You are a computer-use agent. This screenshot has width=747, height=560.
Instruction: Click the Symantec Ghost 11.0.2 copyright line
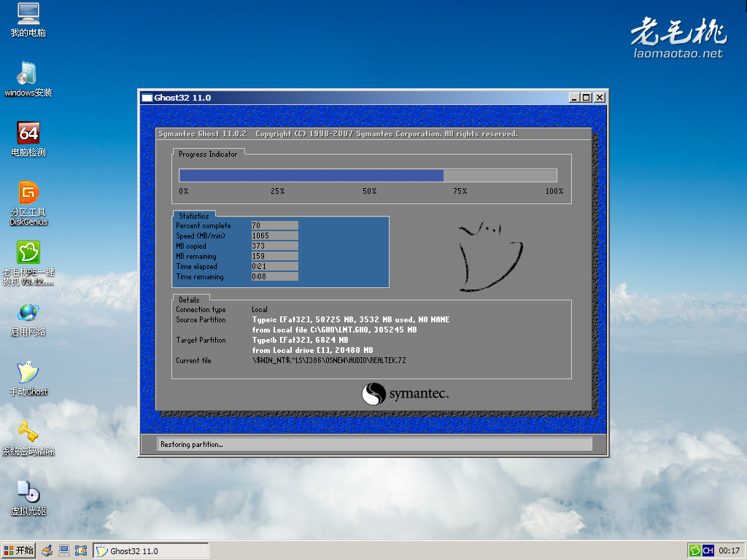click(x=338, y=134)
